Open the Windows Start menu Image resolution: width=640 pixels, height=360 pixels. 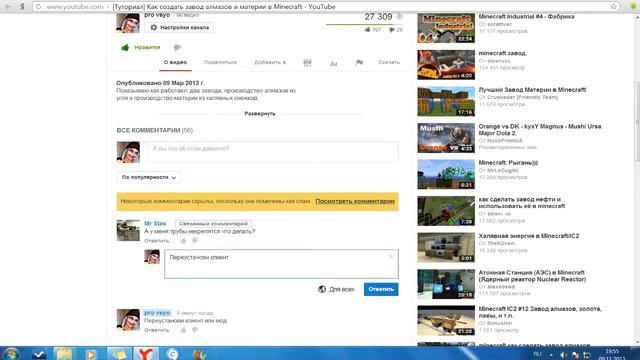[x=11, y=354]
